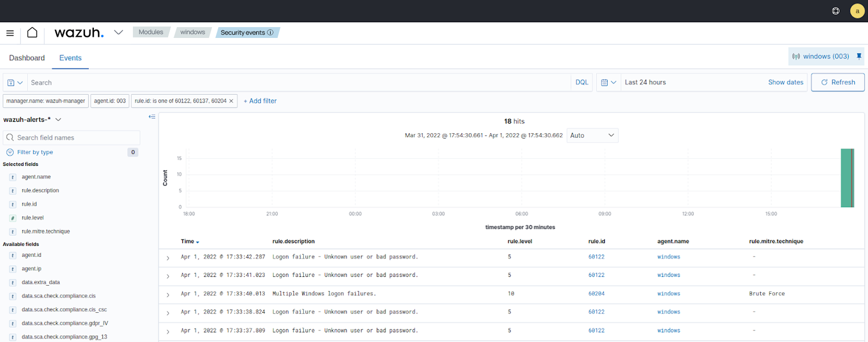The height and width of the screenshot is (342, 868).
Task: Click Show dates link
Action: [786, 82]
